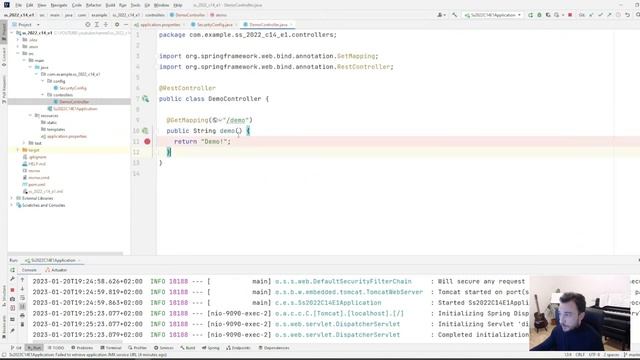Clear console with trash icon
640x360 pixels.
[22, 324]
